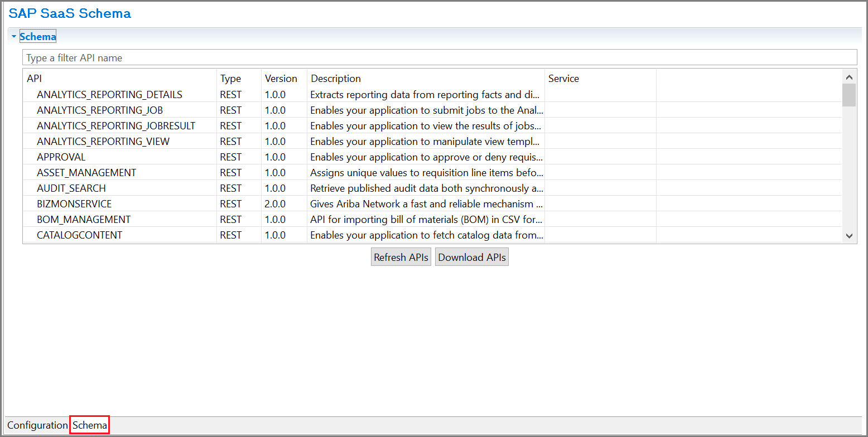Image resolution: width=868 pixels, height=437 pixels.
Task: Sort by the Description column header
Action: click(336, 79)
